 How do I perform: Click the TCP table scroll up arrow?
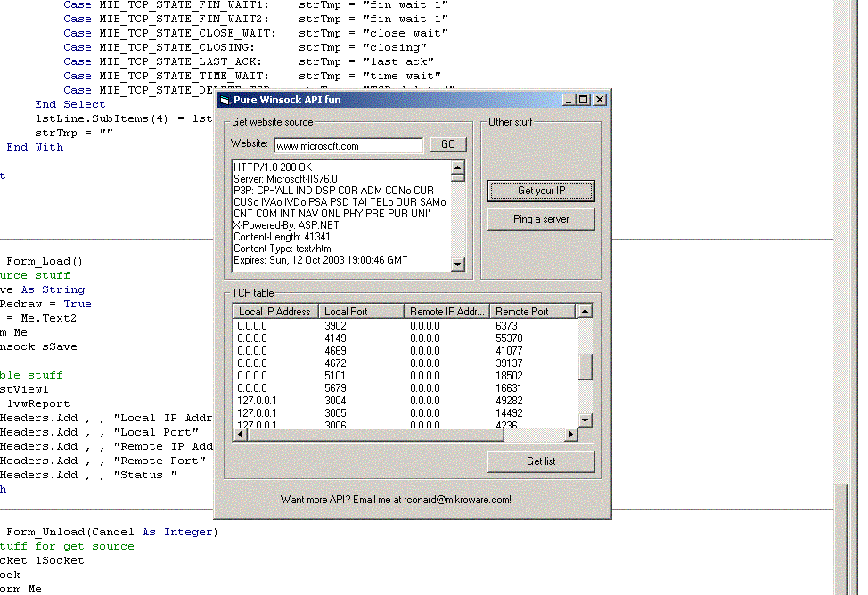click(585, 312)
